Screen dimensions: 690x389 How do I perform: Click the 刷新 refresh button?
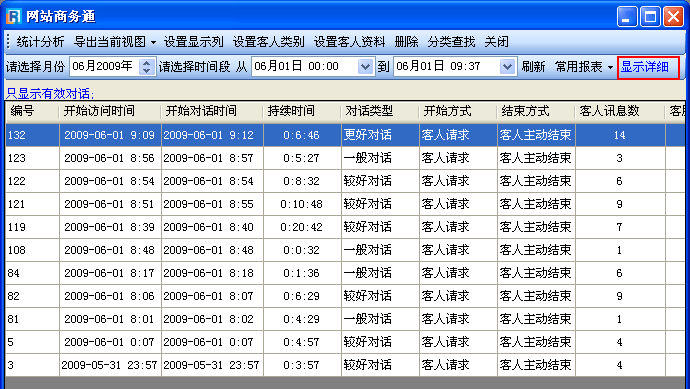click(x=533, y=67)
